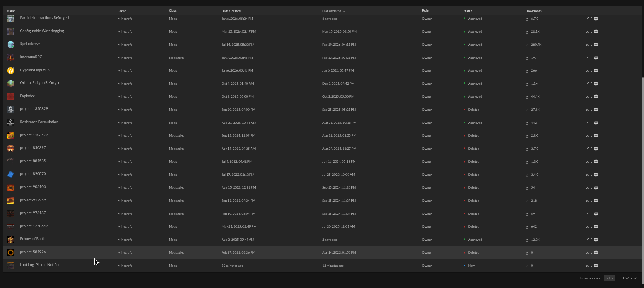The image size is (644, 288).
Task: Click download icon in Echoes of Battle row
Action: (x=527, y=240)
